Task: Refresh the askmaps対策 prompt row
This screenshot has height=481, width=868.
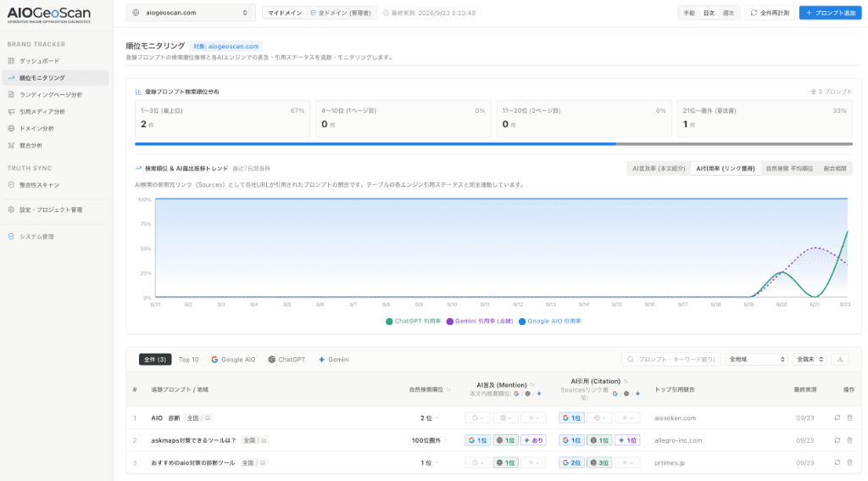Action: click(837, 440)
